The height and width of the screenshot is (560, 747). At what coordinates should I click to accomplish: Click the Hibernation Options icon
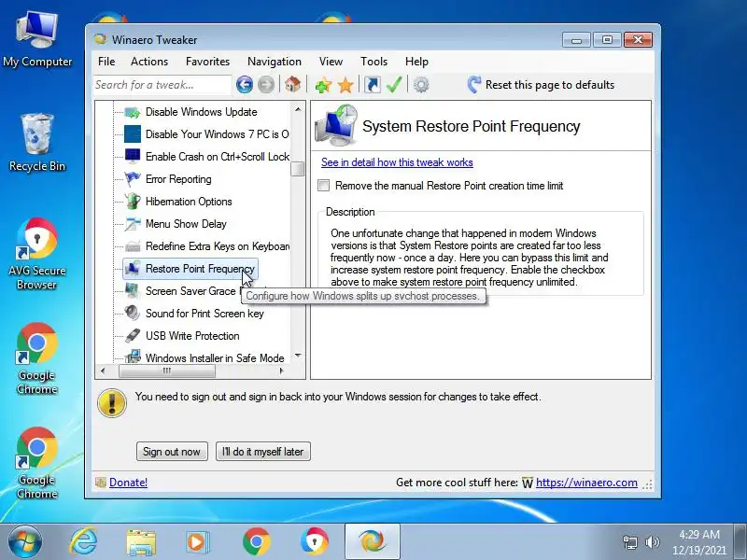pyautogui.click(x=133, y=202)
